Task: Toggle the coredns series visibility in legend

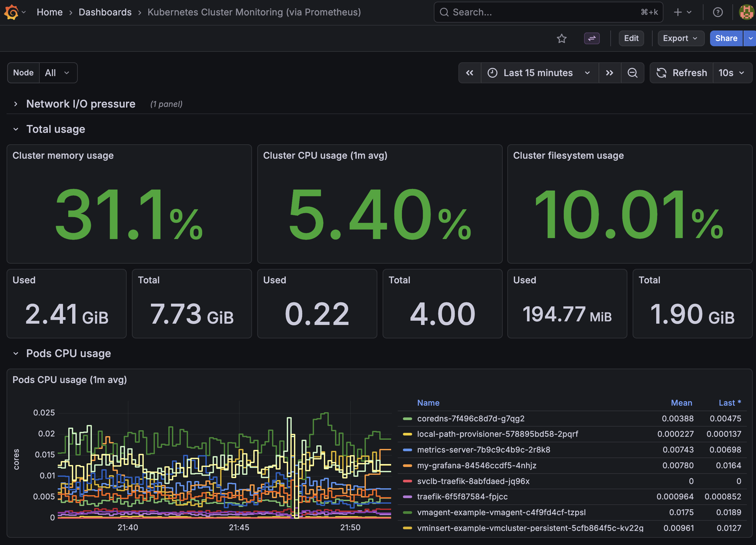Action: tap(470, 419)
